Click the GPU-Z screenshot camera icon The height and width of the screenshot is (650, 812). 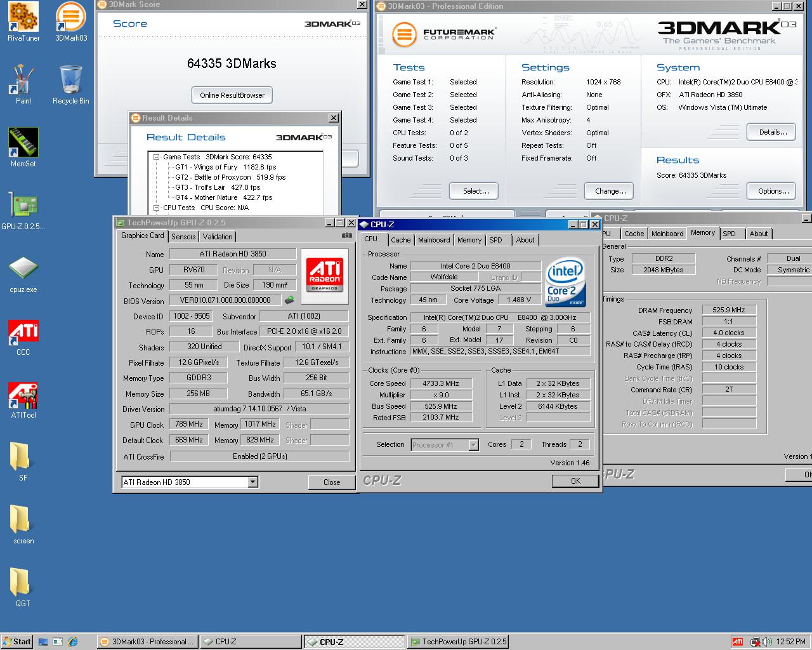(x=346, y=235)
